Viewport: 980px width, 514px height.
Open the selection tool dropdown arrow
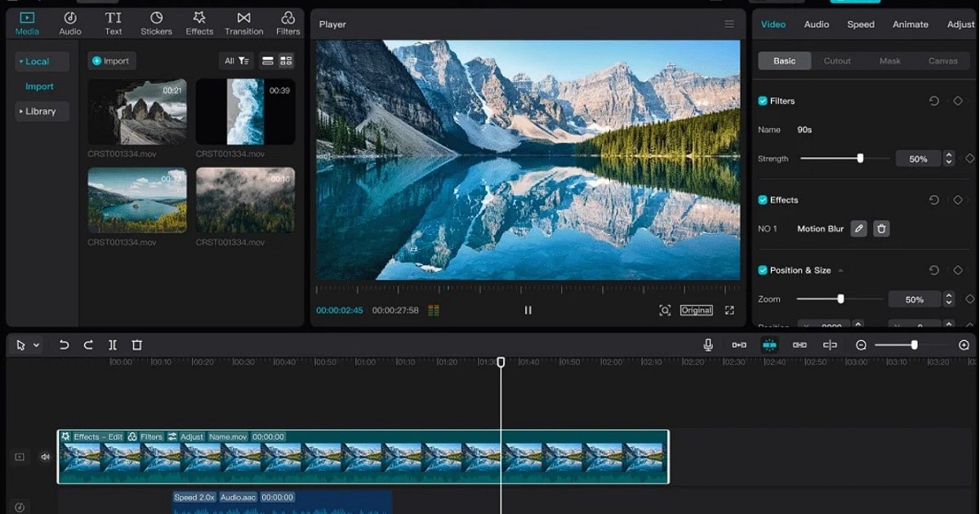coord(34,344)
